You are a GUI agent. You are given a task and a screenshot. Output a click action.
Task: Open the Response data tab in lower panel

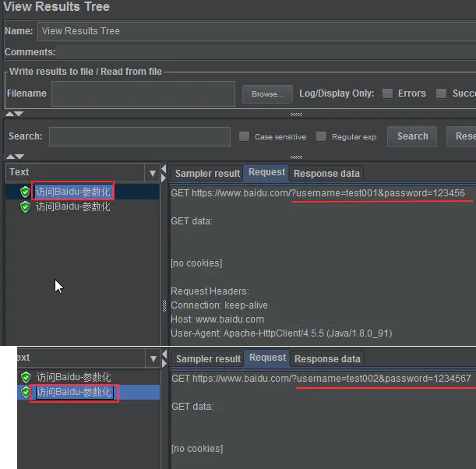pyautogui.click(x=327, y=359)
